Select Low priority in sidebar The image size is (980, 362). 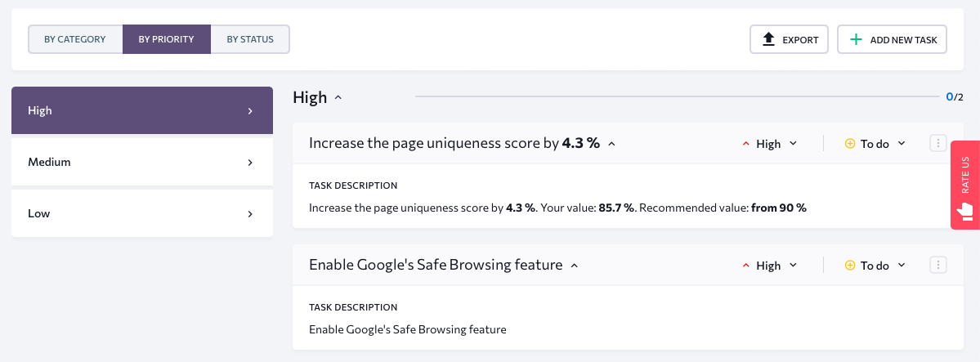(142, 213)
